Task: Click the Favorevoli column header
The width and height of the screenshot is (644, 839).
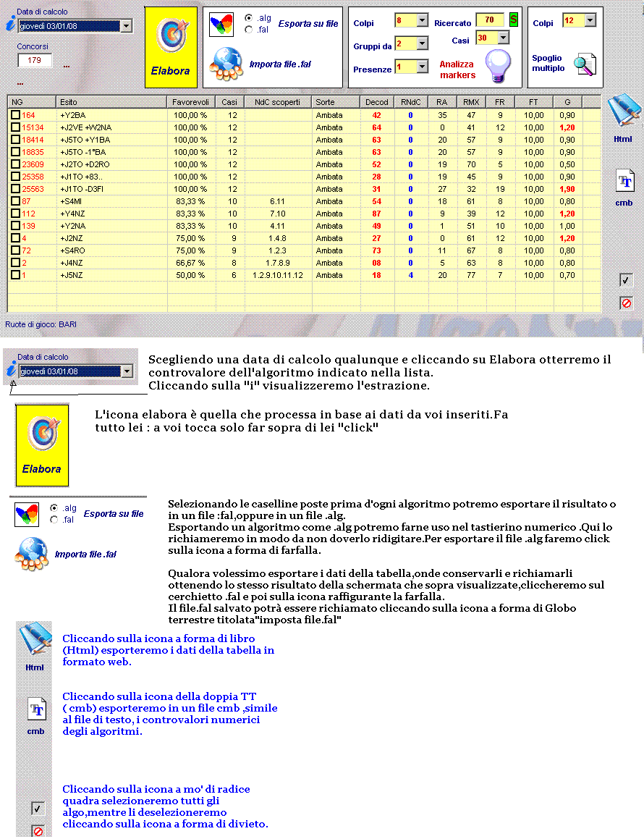Action: (x=191, y=101)
